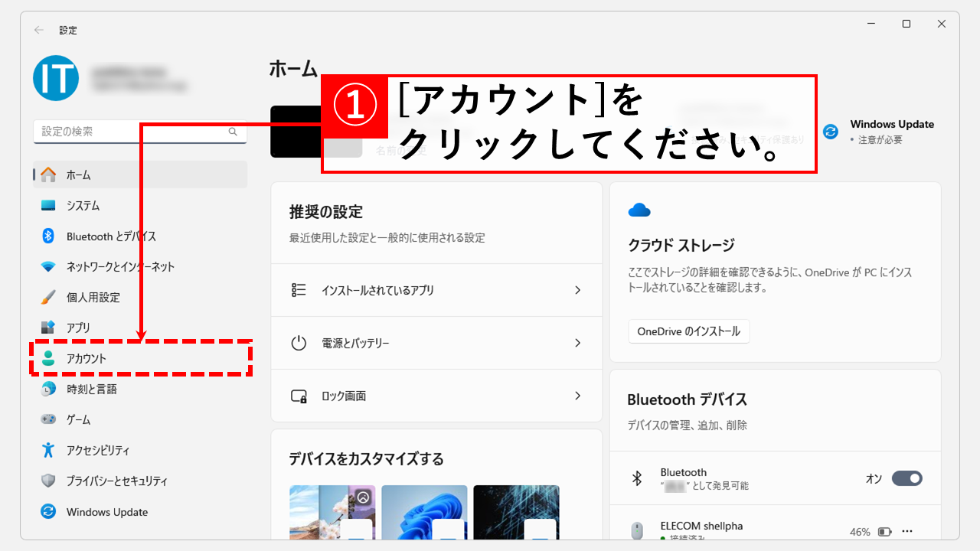Screen dimensions: 980x551
Task: Click the 46% battery percentage text
Action: click(x=860, y=531)
